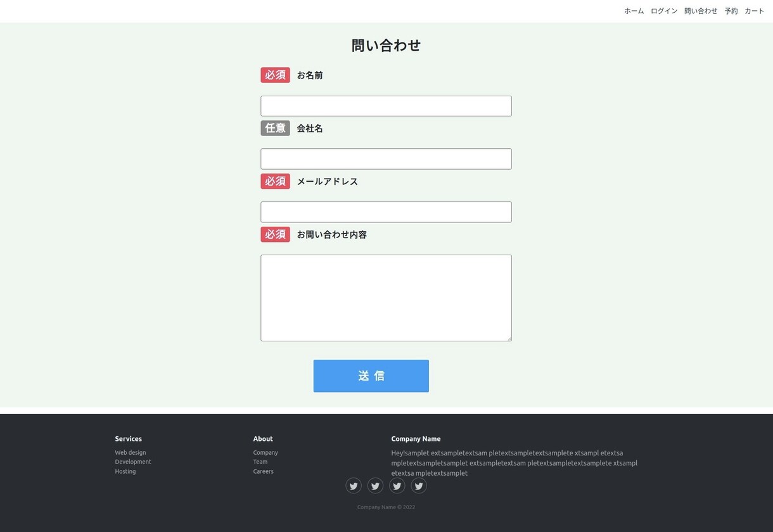Screen dimensions: 773x532
Task: Click the footer paragraph starting with Hey!samplet
Action: click(x=514, y=463)
